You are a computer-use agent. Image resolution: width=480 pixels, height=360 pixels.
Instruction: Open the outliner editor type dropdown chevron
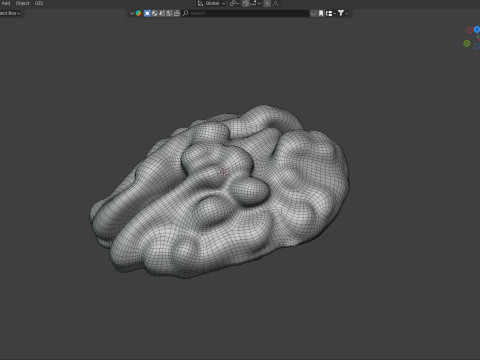132,13
